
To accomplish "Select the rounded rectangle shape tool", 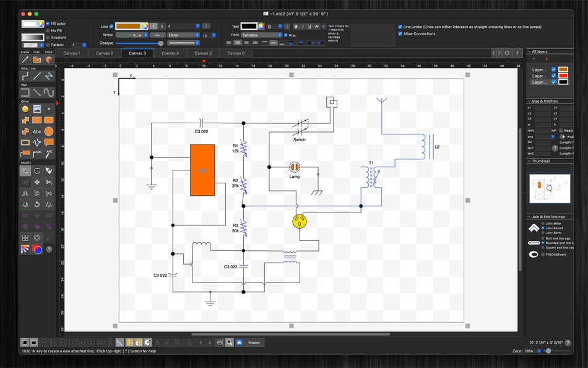I will 49,120.
